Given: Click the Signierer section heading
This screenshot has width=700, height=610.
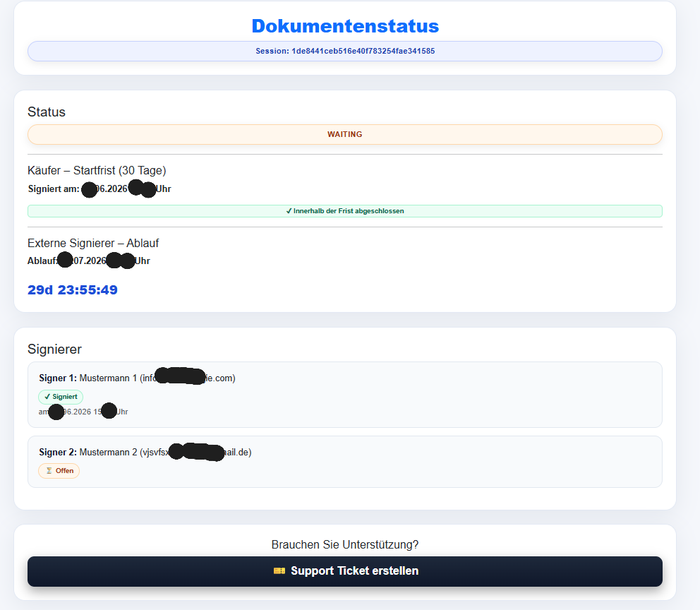Looking at the screenshot, I should click(54, 349).
